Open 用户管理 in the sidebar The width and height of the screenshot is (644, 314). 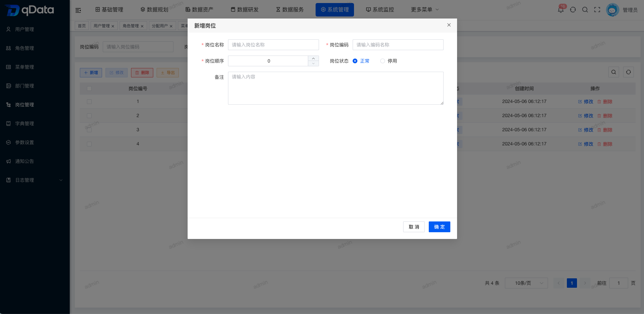point(35,29)
